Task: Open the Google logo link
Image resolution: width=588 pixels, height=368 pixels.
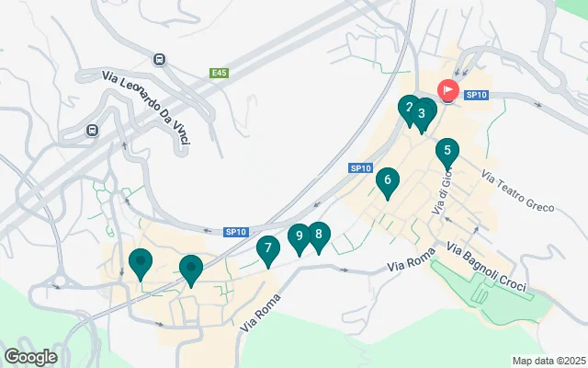Action: (x=31, y=357)
